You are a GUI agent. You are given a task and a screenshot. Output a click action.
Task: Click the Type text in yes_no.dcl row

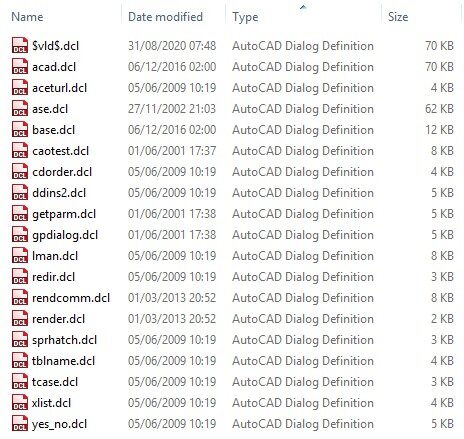[303, 424]
